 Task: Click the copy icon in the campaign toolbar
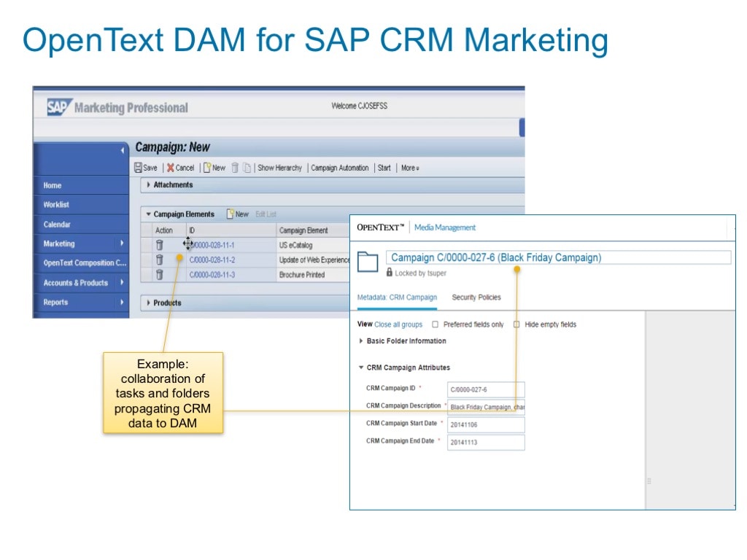click(247, 168)
